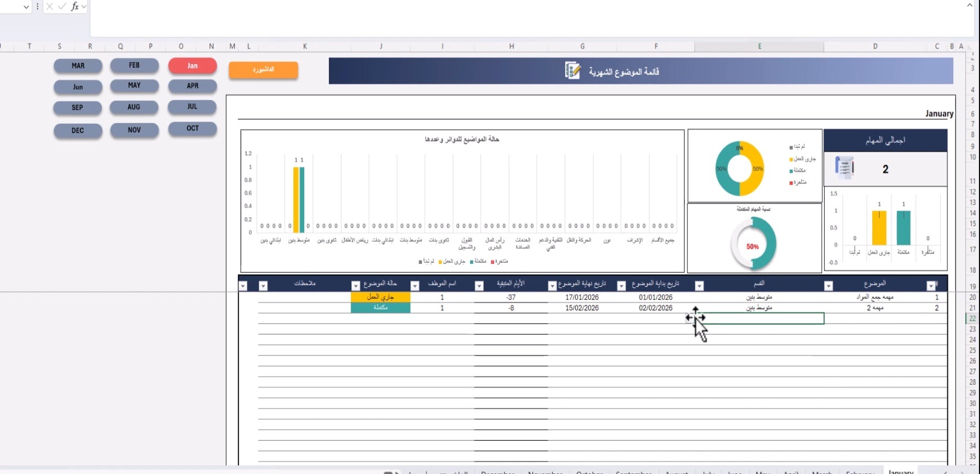Viewport: 980px width, 474px height.
Task: Click the fx insert function icon
Action: pyautogui.click(x=75, y=7)
